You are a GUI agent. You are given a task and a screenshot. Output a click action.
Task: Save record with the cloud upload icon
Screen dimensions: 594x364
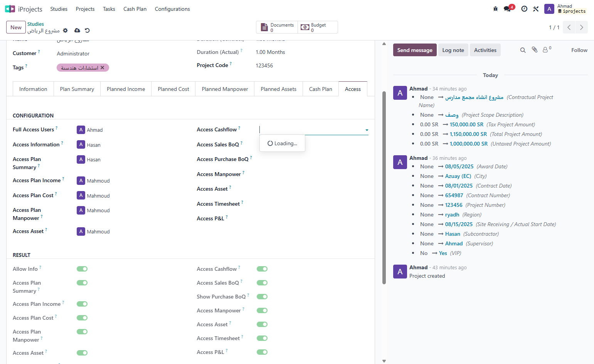(x=77, y=30)
